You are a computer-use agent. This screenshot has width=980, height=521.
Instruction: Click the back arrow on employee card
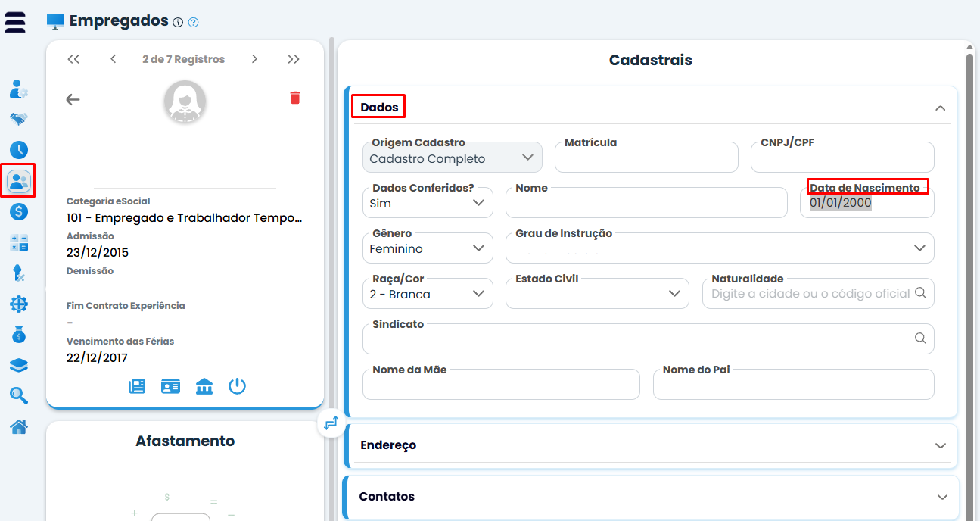click(x=73, y=99)
